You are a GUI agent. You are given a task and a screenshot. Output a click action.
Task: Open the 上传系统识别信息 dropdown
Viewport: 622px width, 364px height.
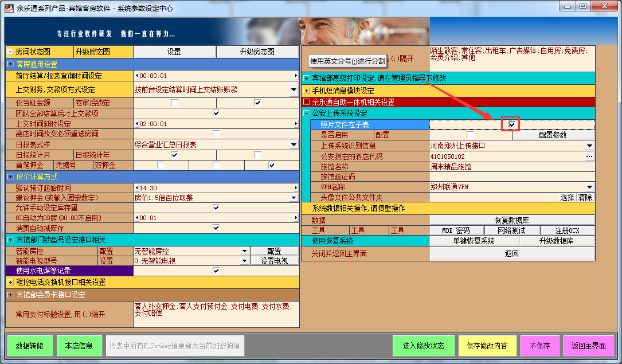click(589, 146)
